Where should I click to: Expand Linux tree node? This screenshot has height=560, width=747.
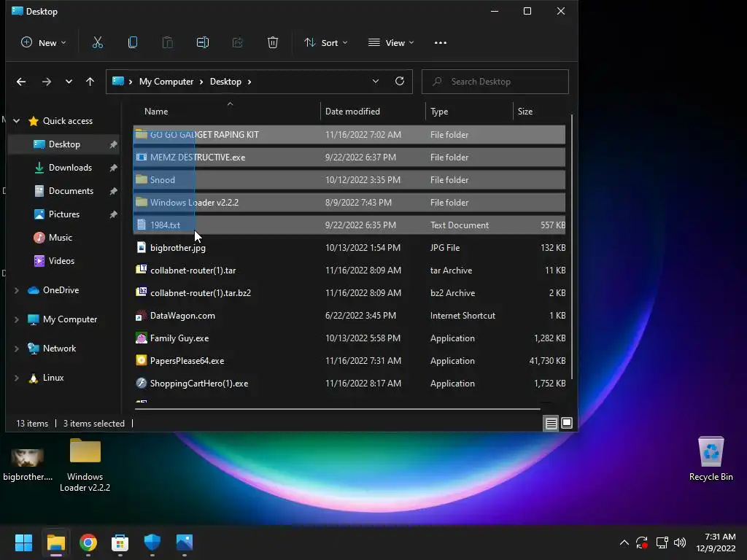[x=17, y=378]
